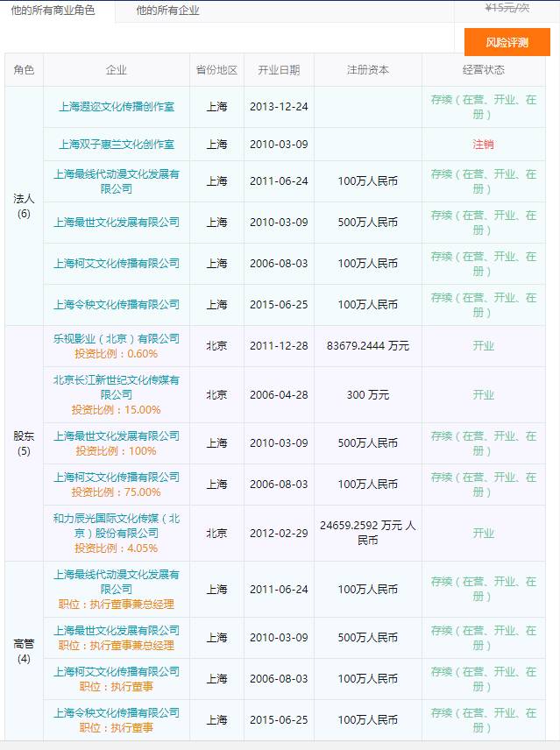Click the 开业日期 column header
560x750 pixels.
click(279, 70)
